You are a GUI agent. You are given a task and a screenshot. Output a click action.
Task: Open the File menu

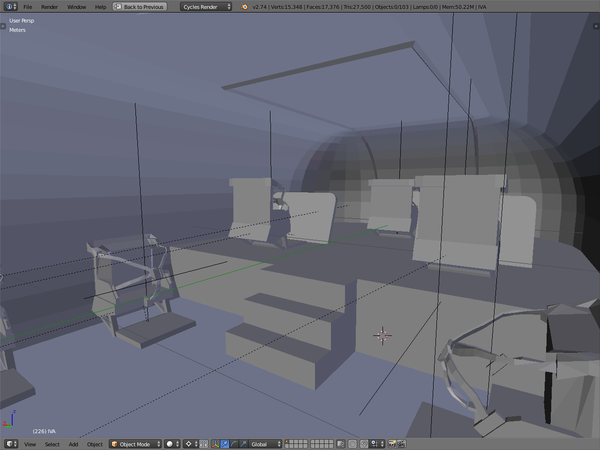click(x=28, y=6)
